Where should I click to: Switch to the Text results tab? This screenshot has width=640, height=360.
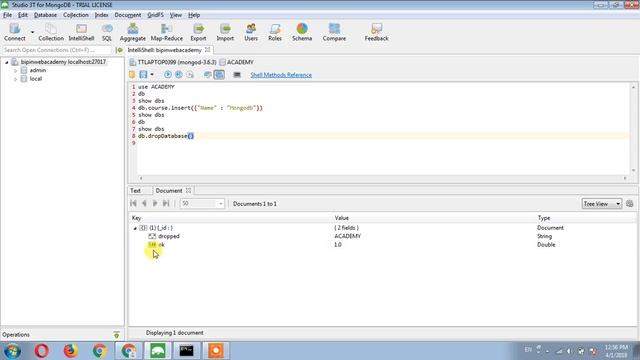click(x=135, y=191)
